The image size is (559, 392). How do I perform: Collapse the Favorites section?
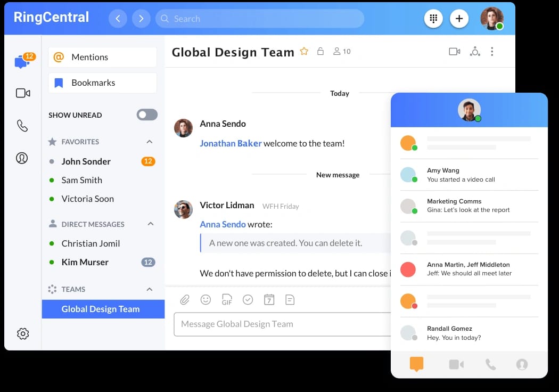click(x=150, y=142)
